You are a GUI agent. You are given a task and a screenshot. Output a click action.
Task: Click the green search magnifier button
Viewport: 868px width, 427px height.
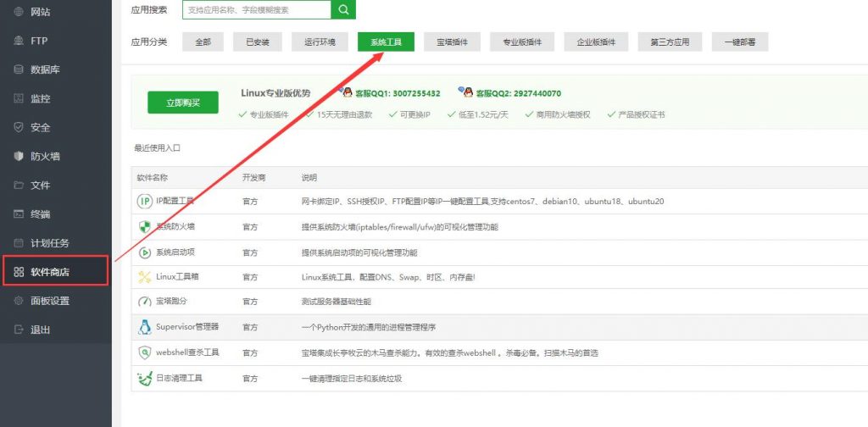[x=343, y=9]
